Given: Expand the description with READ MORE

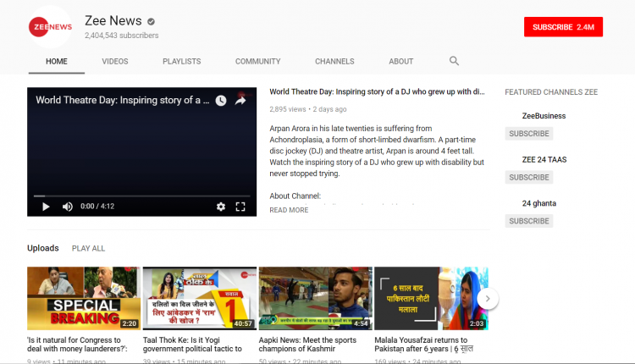Looking at the screenshot, I should (289, 210).
